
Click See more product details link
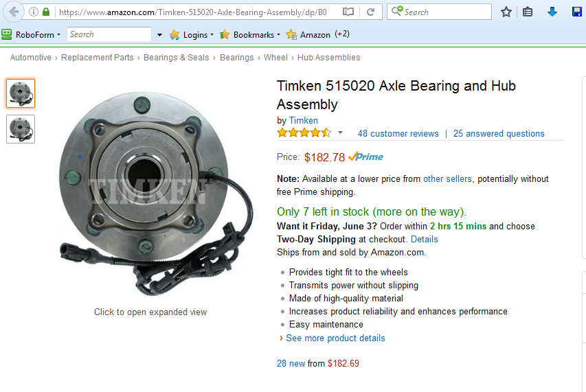pyautogui.click(x=335, y=338)
